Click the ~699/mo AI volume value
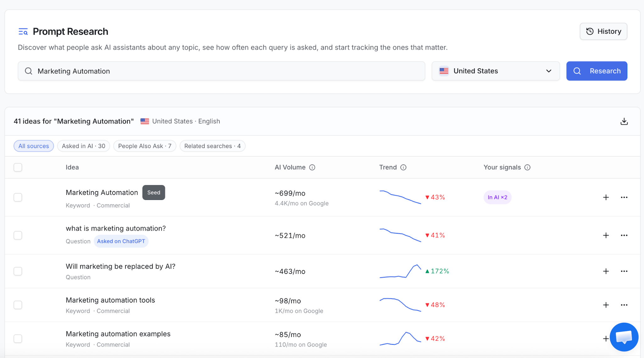Viewport: 644px width, 358px height. pos(290,193)
